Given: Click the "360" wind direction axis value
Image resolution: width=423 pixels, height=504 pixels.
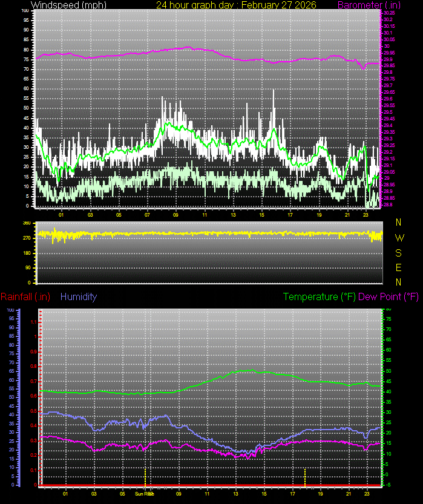Looking at the screenshot, I should click(27, 223).
